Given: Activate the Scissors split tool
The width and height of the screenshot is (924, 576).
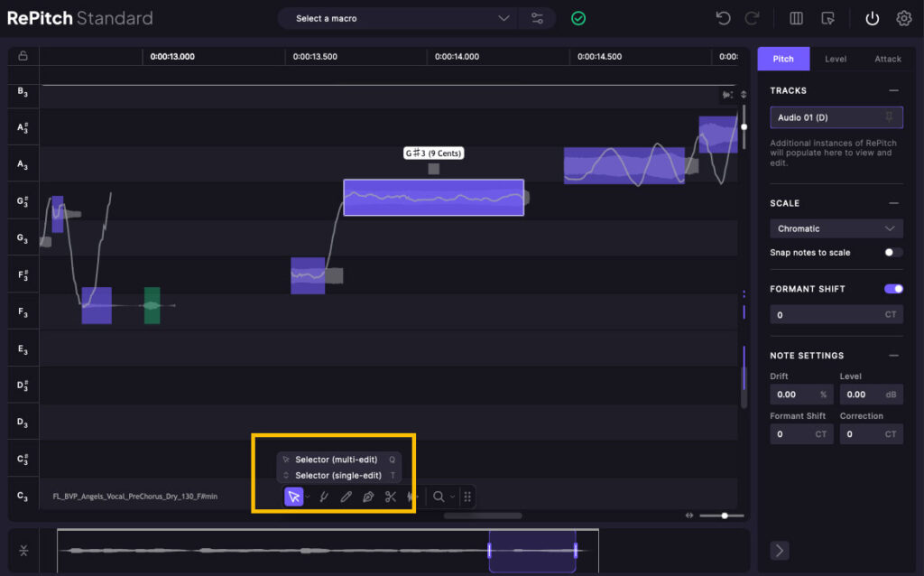Looking at the screenshot, I should 391,497.
